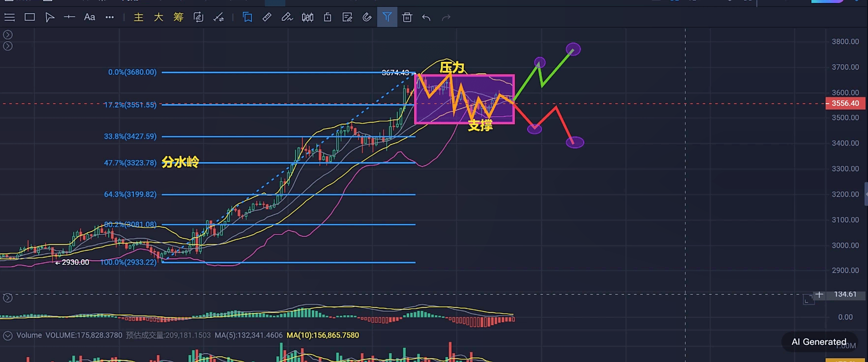Expand the second circled arrow below the first
Screen dimensions: 868x362
click(x=8, y=46)
